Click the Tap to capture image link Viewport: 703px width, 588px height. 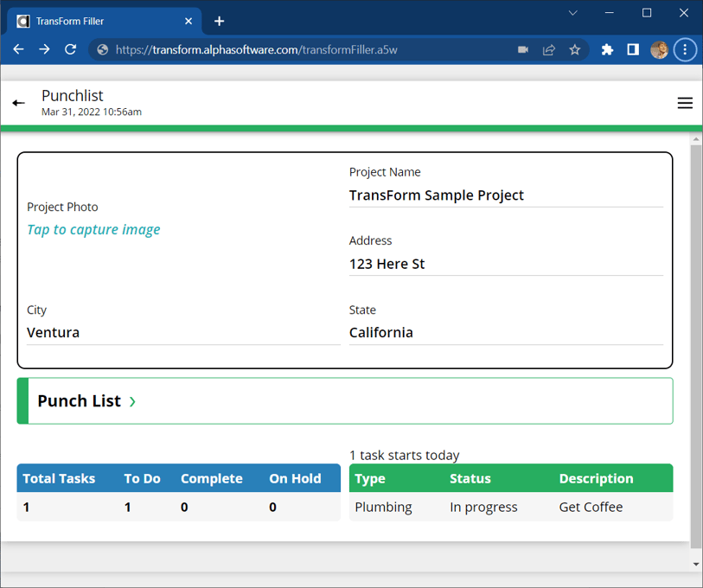[93, 229]
